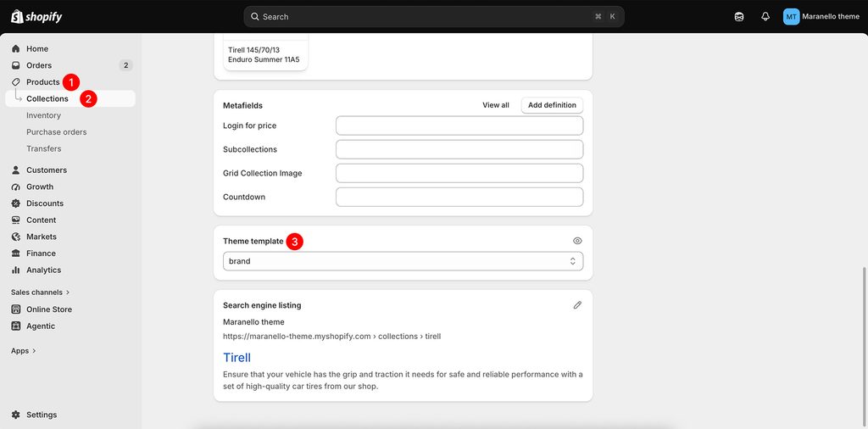
Task: Expand the Apps section
Action: [23, 350]
